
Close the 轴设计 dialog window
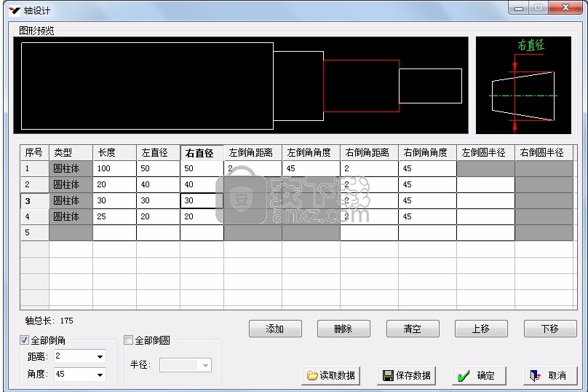565,8
